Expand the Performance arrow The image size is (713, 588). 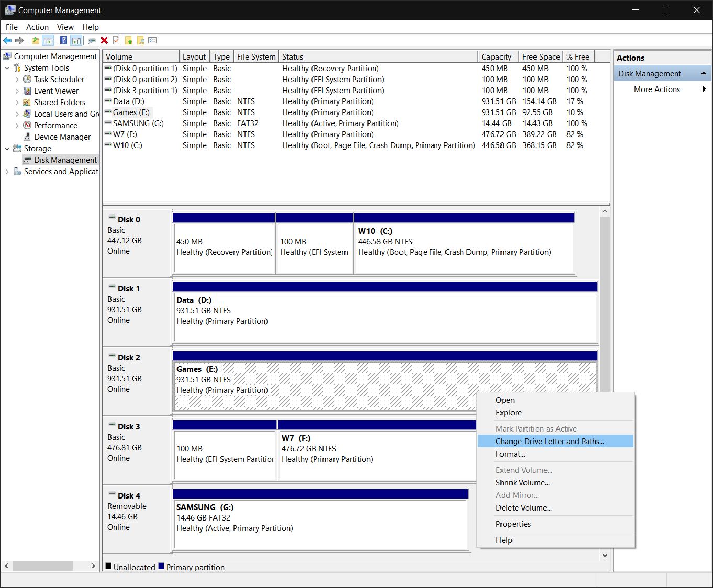pos(17,126)
